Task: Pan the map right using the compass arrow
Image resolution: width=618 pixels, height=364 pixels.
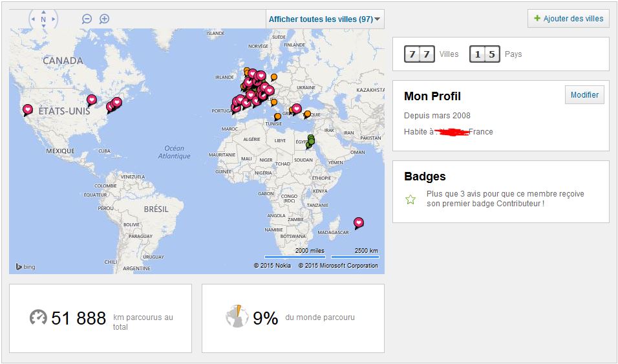Action: coord(54,19)
